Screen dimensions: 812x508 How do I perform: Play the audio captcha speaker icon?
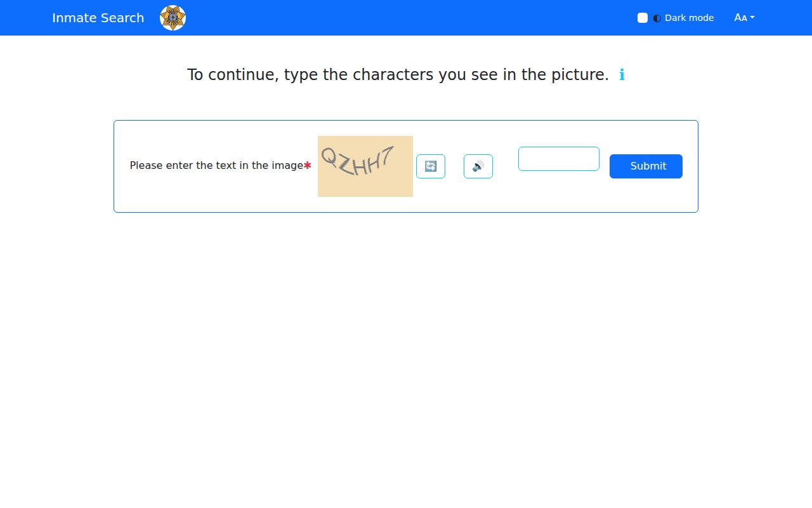pos(478,166)
